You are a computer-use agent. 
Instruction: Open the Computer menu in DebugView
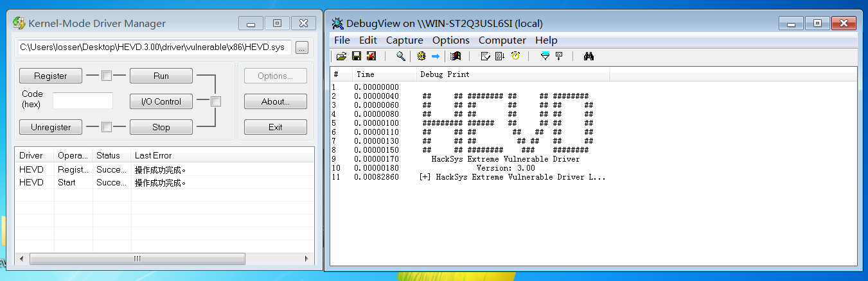point(502,40)
